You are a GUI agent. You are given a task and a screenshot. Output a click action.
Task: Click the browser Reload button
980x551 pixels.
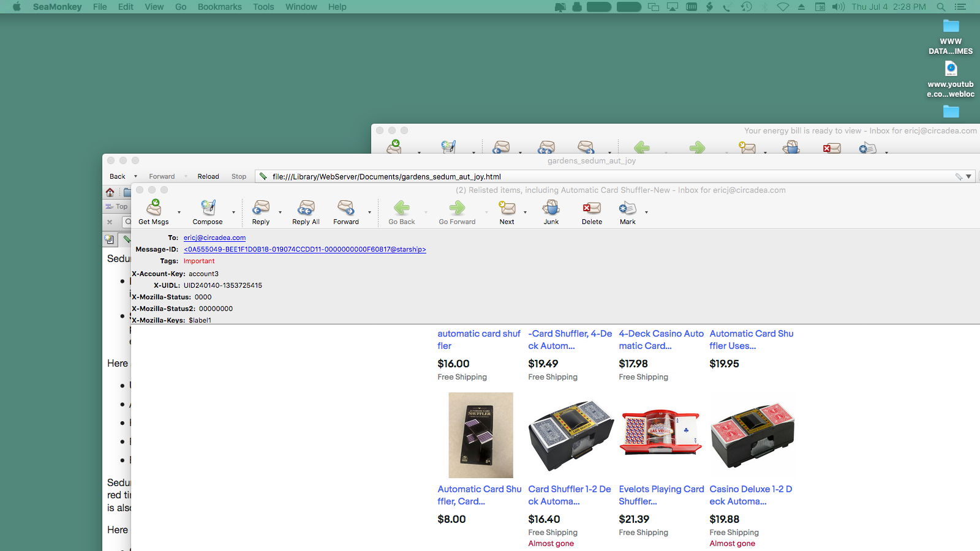[208, 176]
